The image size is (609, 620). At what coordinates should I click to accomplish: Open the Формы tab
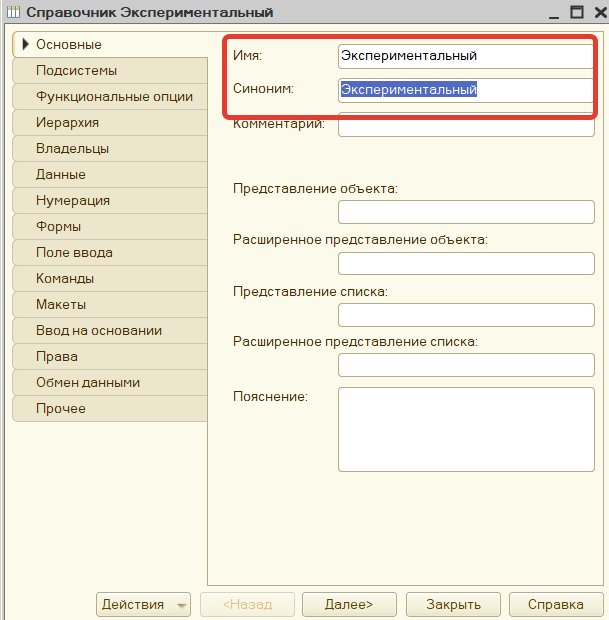(x=110, y=227)
